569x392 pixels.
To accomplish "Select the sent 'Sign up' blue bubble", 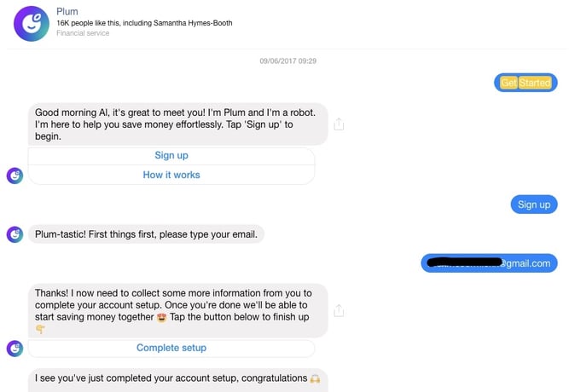I will coord(534,205).
